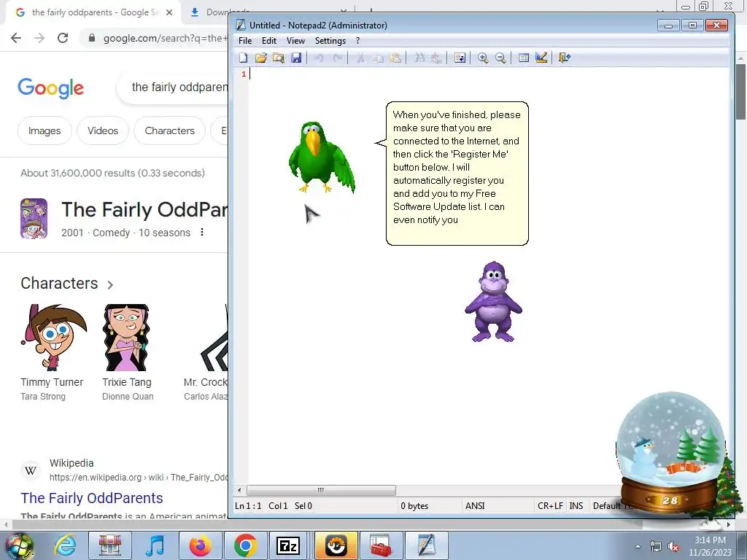This screenshot has height=560, width=747.
Task: Expand the Characters section arrow
Action: coord(110,285)
